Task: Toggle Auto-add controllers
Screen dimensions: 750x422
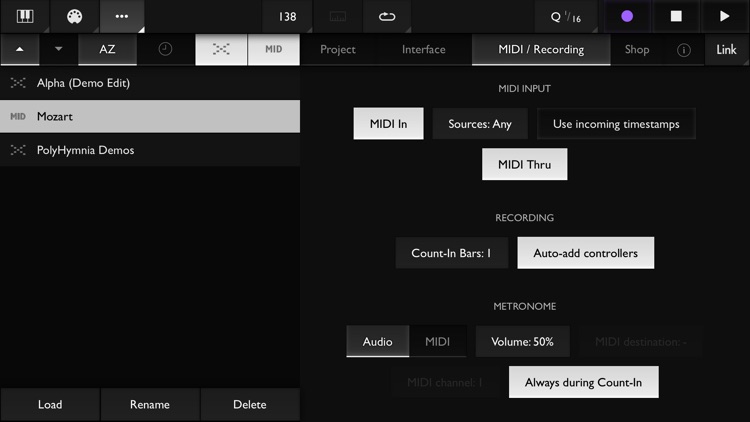Action: coord(585,253)
